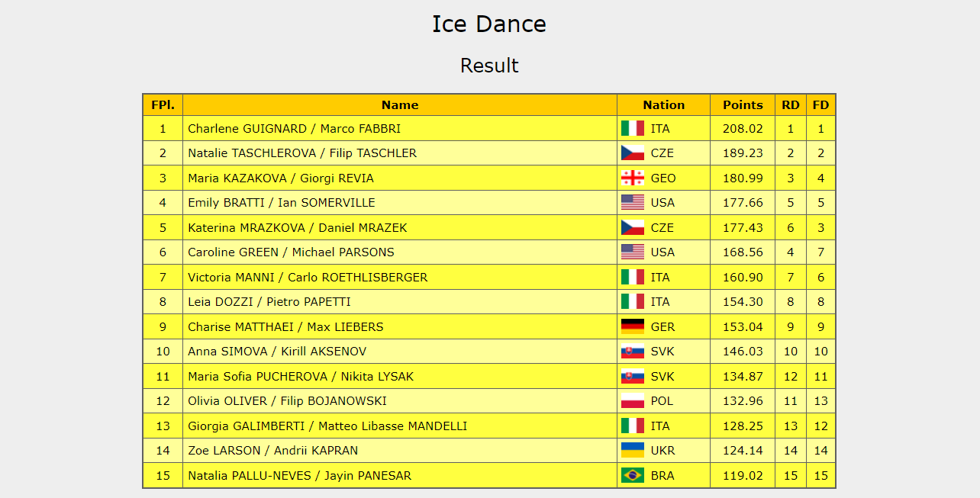
Task: Open Maria KAZAKOVA / Giorgi REVIA entry
Action: click(x=281, y=178)
